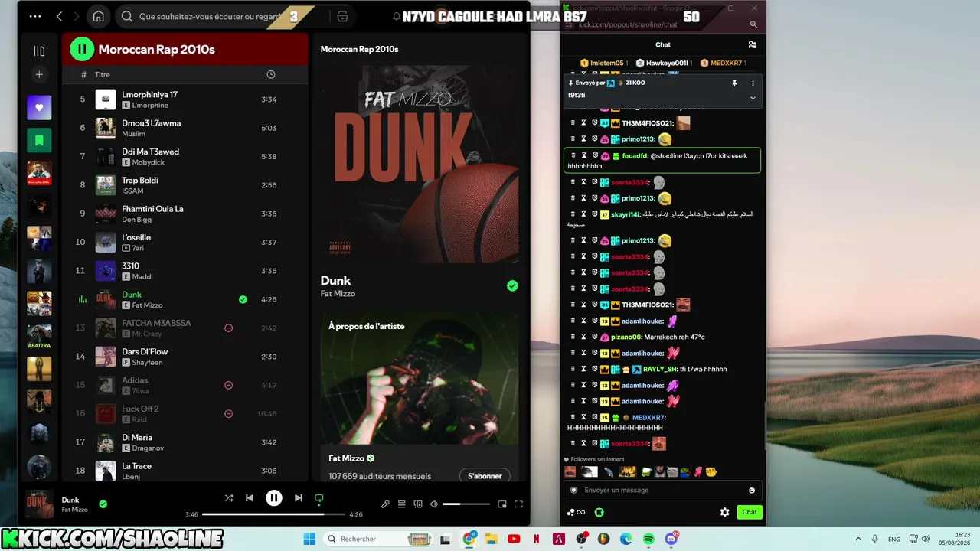
Task: Open the ENG language switcher in the tray
Action: coord(893,539)
